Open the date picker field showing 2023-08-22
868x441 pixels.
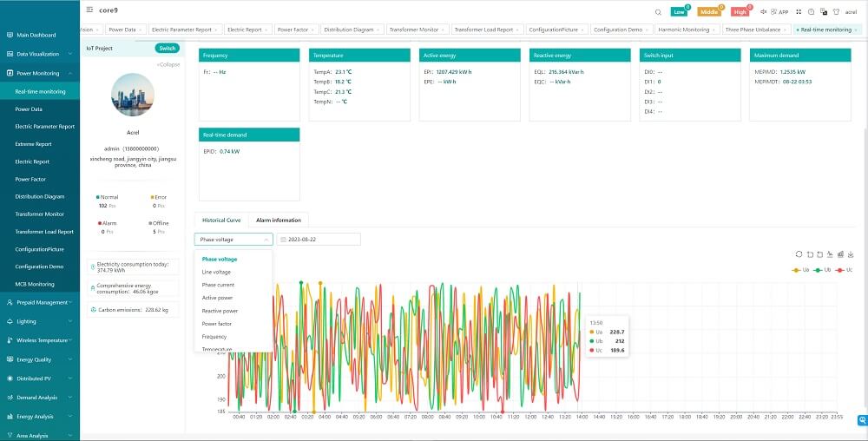[318, 240]
